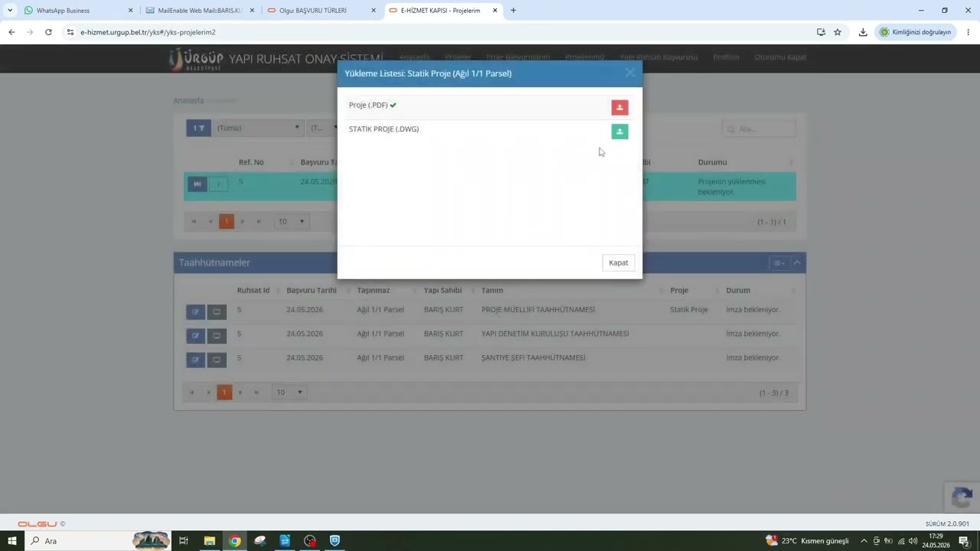
Task: Sort by Tanım column header
Action: tap(492, 290)
